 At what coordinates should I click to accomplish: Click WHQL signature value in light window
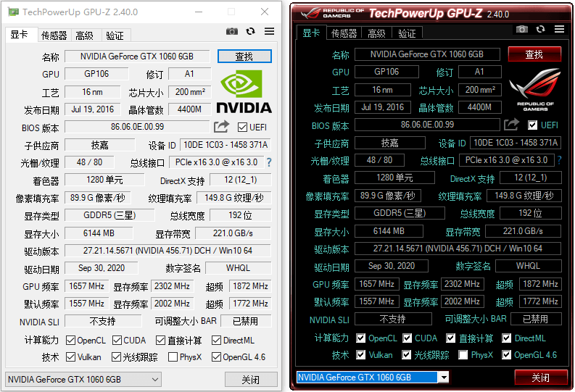pyautogui.click(x=239, y=268)
